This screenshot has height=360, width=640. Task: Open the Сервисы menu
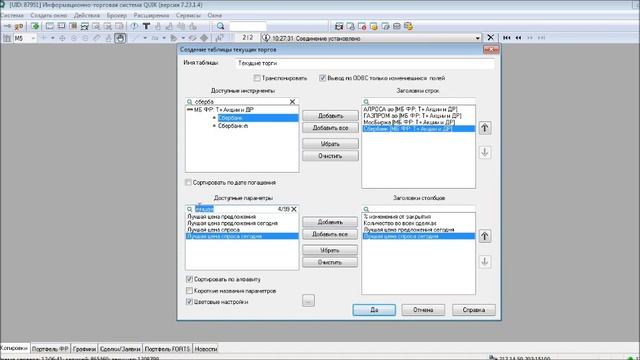tap(189, 15)
